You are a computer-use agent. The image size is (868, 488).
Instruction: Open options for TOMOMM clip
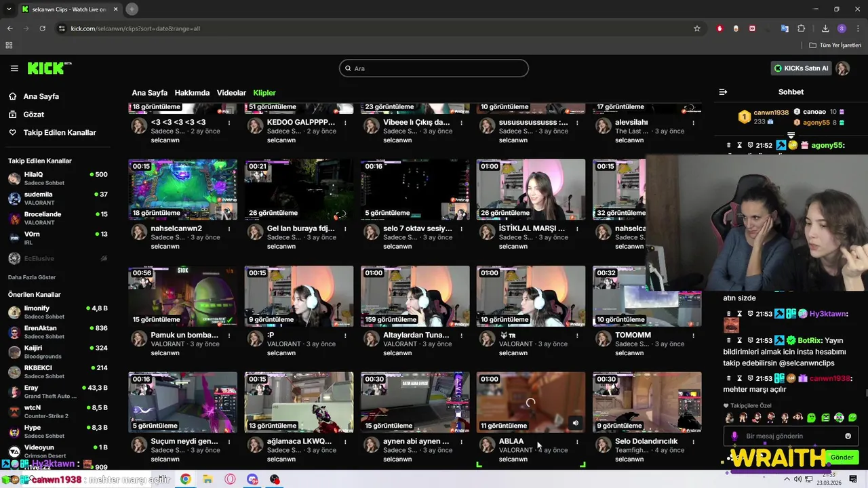693,335
